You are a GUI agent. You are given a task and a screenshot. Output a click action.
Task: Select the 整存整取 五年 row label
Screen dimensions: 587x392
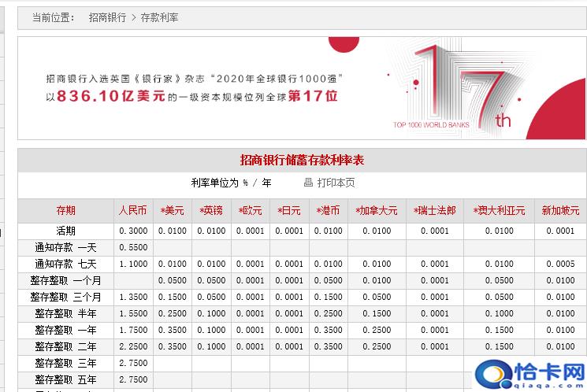point(66,379)
